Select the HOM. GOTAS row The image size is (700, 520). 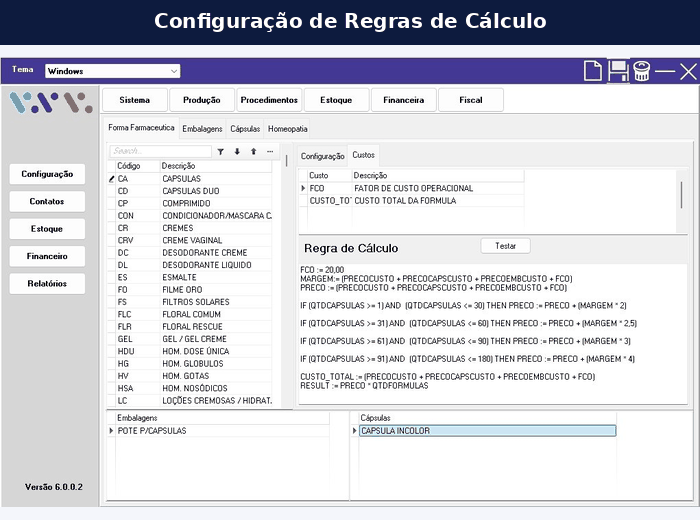pos(190,376)
